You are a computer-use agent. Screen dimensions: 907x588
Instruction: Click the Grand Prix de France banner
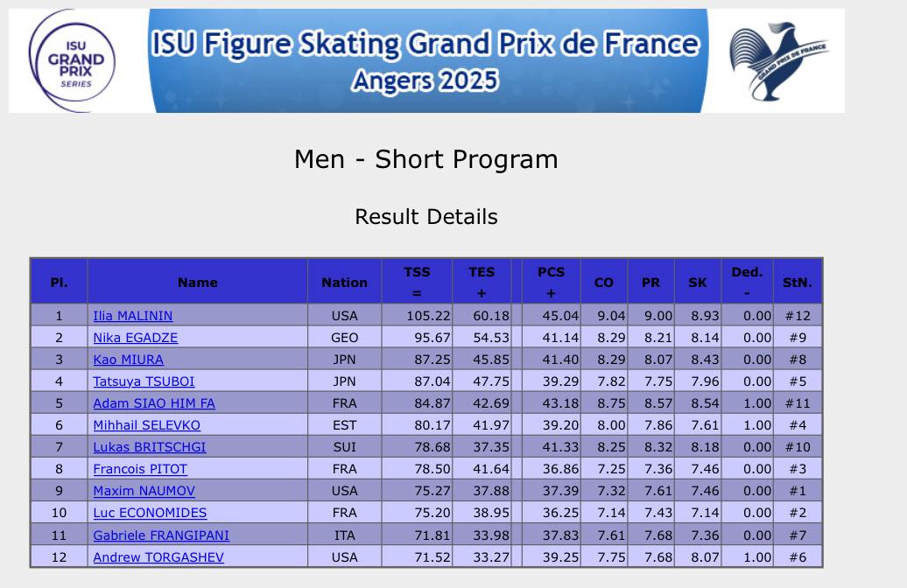426,61
